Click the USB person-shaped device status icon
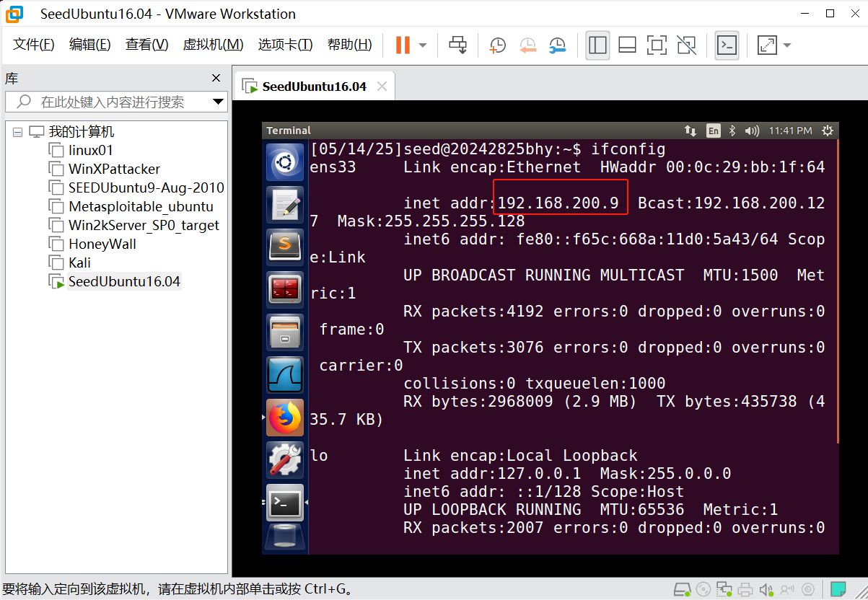868x600 pixels. tap(788, 589)
